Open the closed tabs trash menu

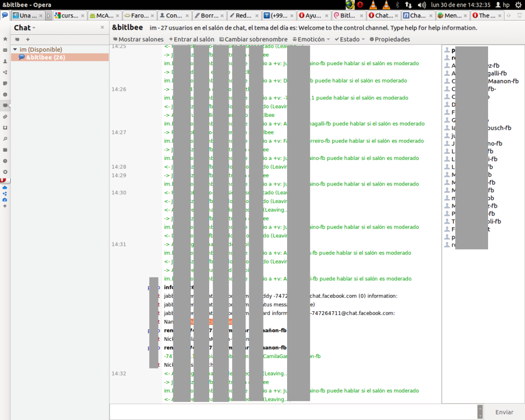click(x=520, y=15)
